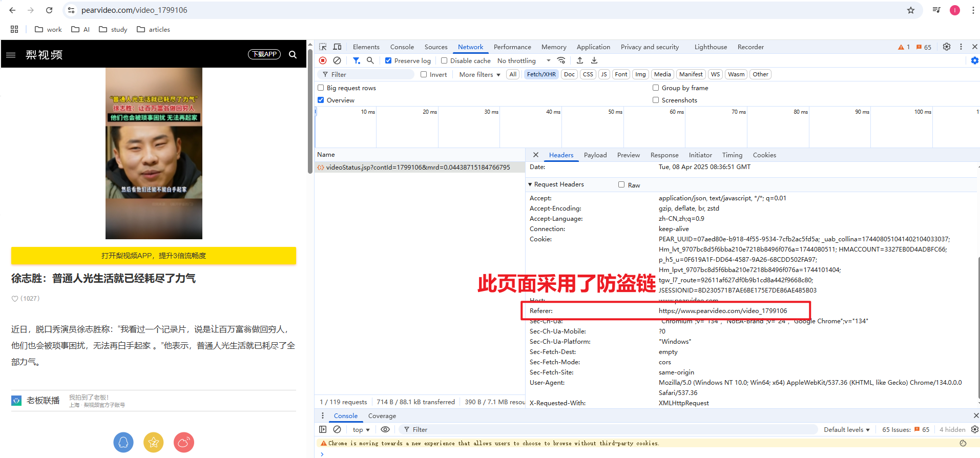Open the Payload tab
This screenshot has height=458, width=980.
pos(595,155)
